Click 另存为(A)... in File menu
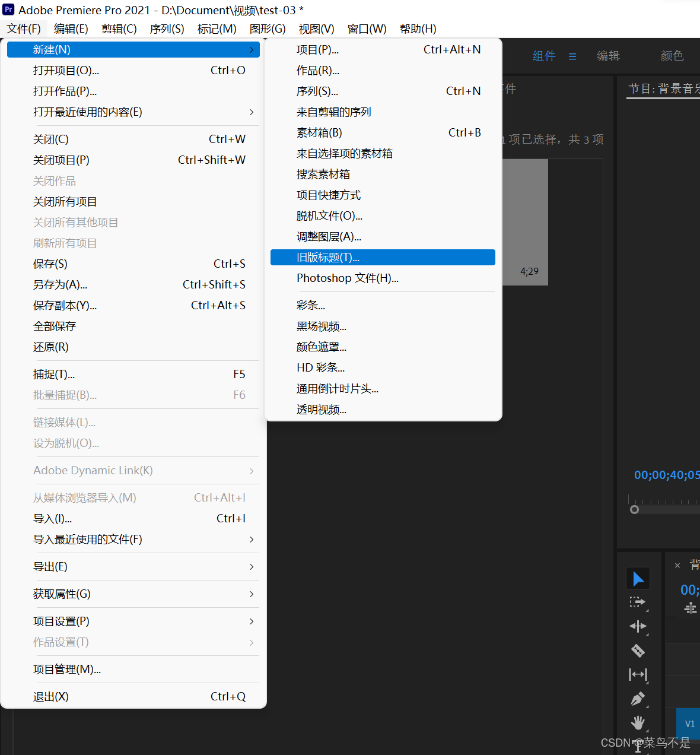 tap(133, 285)
